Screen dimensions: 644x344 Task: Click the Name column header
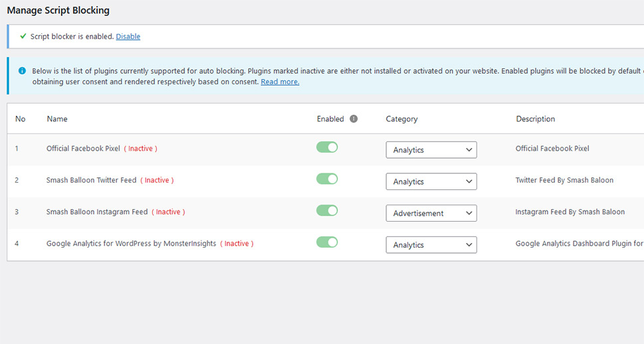pyautogui.click(x=57, y=119)
